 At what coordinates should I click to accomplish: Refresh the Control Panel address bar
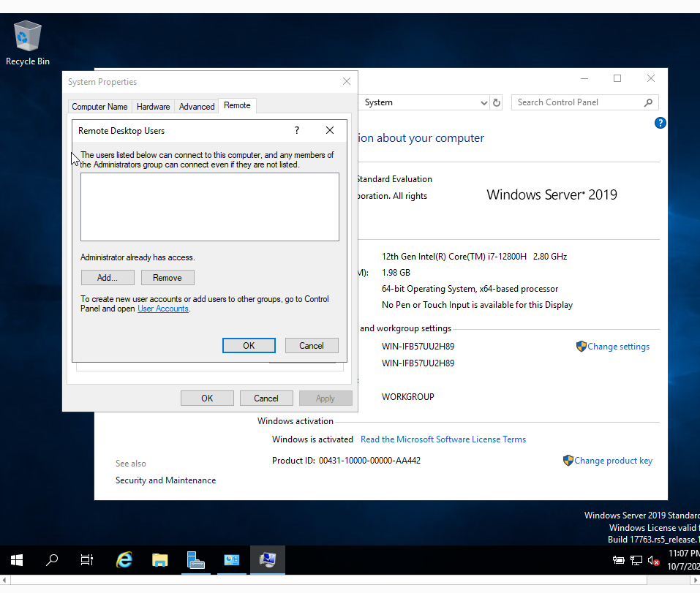coord(497,102)
